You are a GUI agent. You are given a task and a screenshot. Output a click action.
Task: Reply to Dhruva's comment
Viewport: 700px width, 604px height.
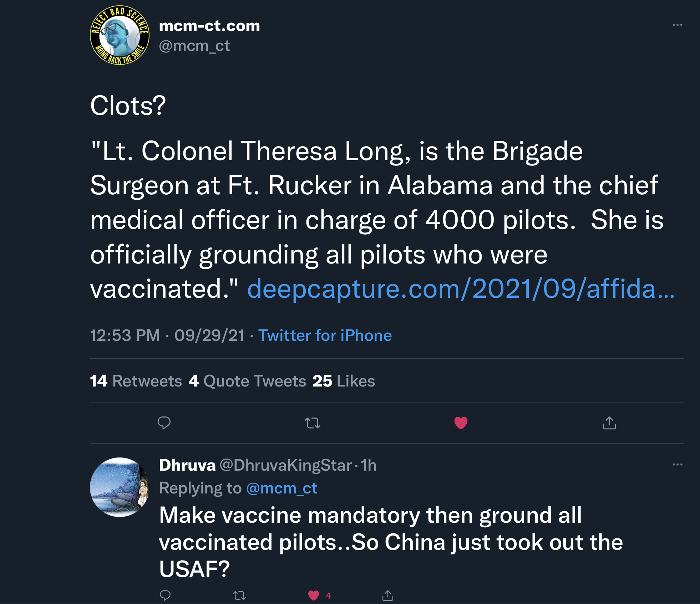165,595
